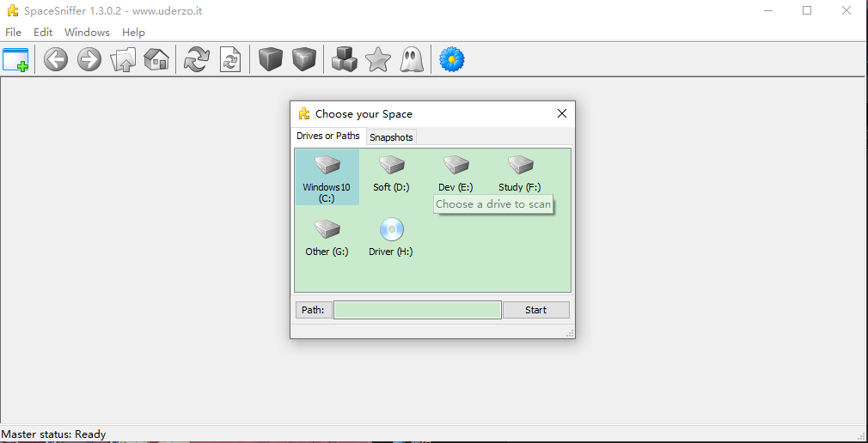Go forward with the right arrow icon
This screenshot has width=868, height=443.
89,59
